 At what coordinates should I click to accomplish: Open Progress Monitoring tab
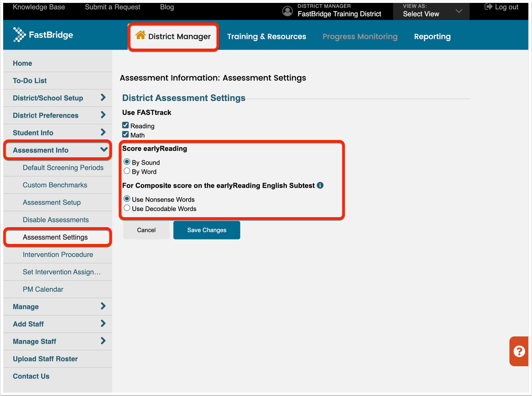(x=360, y=37)
